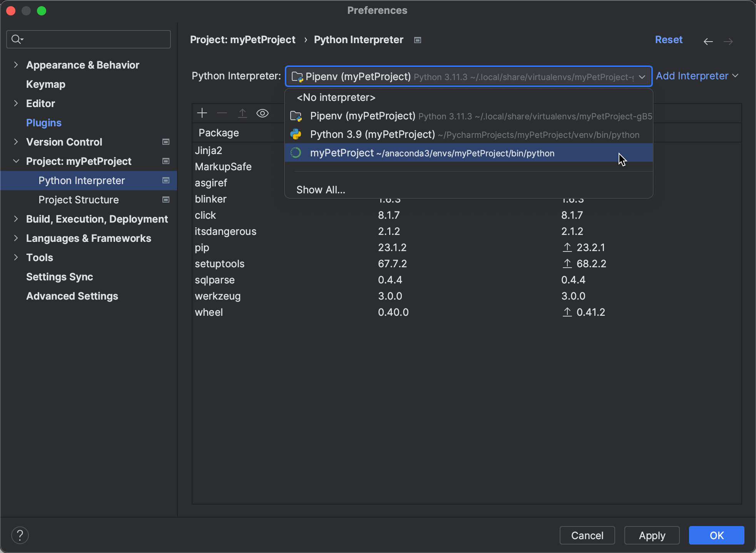Screen dimensions: 756x553
Task: Click the forward navigation arrow
Action: pos(728,41)
